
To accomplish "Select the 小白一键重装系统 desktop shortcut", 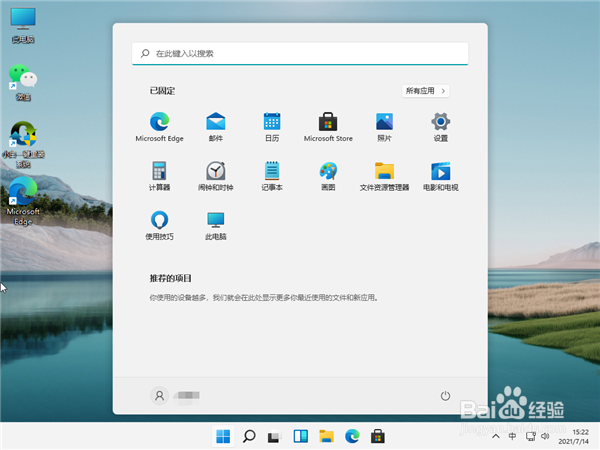I will tap(23, 145).
